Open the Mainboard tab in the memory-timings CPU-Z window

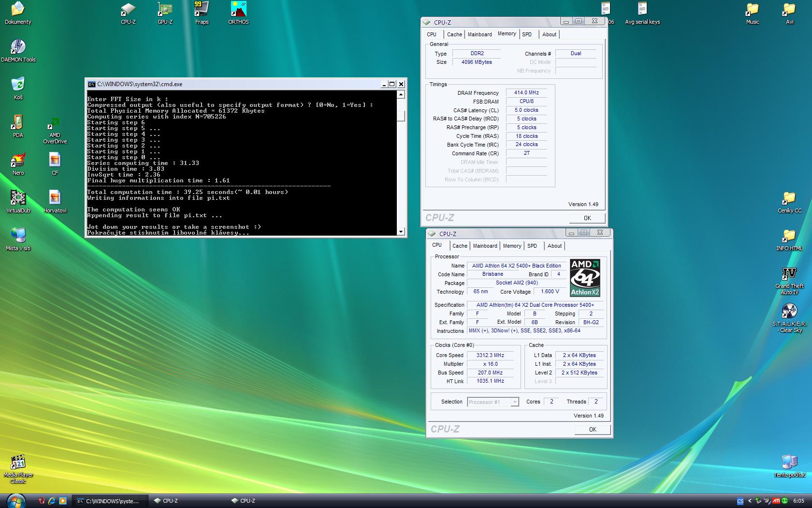[x=479, y=34]
